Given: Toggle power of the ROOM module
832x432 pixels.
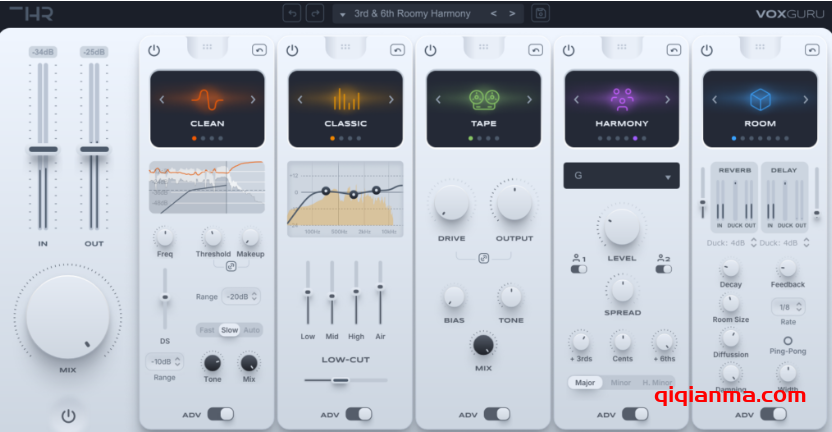Looking at the screenshot, I should coord(707,50).
